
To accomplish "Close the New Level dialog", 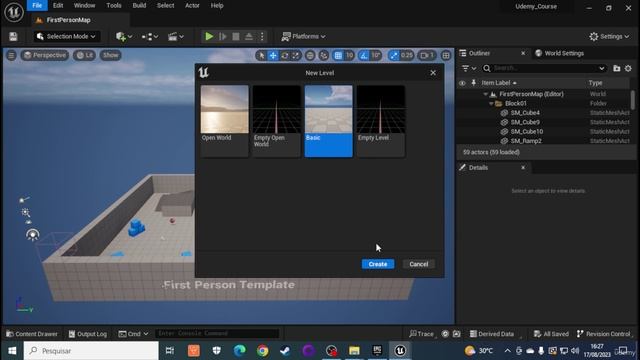I will click(433, 73).
